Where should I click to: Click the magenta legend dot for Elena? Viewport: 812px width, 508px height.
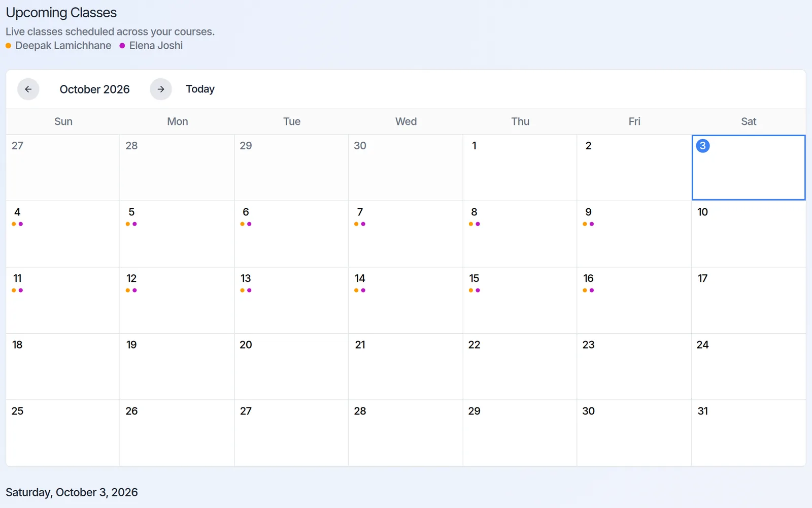(122, 46)
